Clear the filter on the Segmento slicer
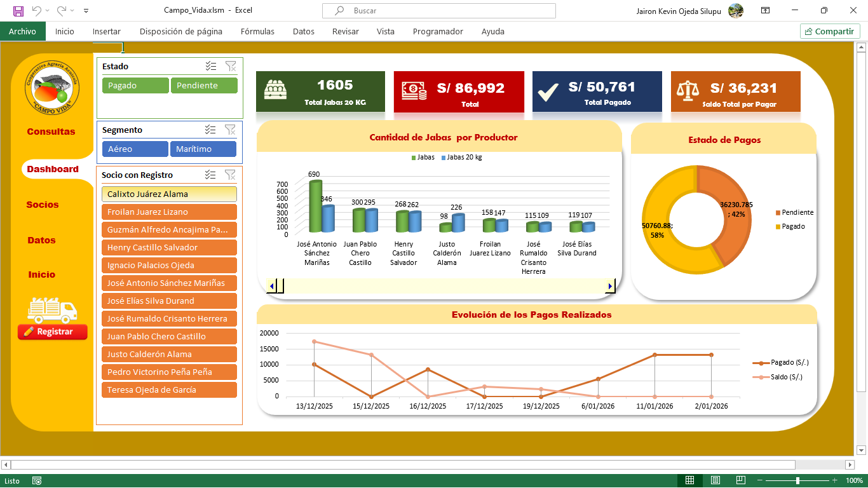868x488 pixels. click(231, 130)
